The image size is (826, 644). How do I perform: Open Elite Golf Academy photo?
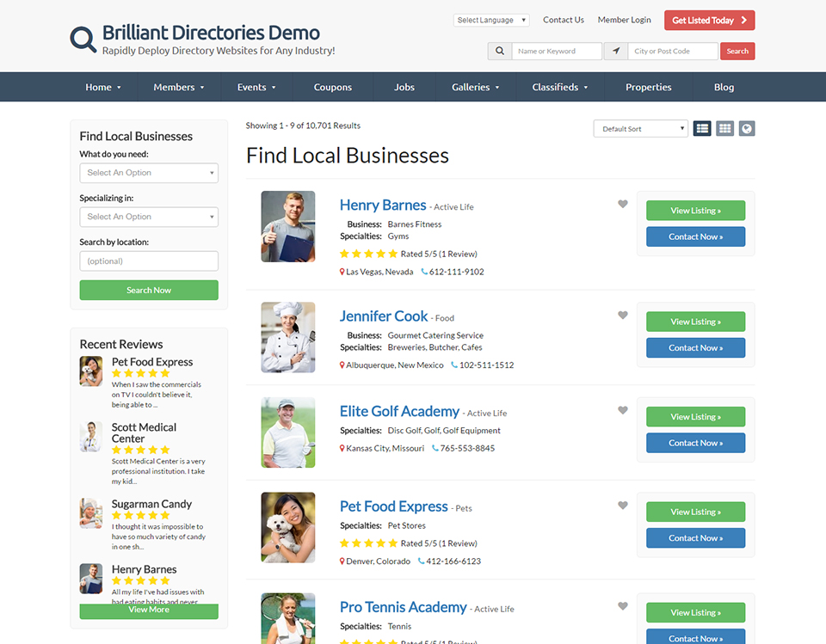[x=288, y=432]
